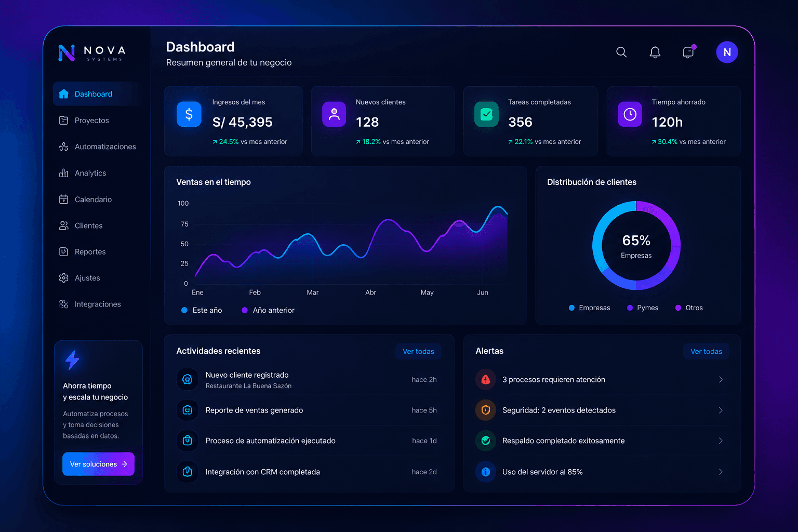Click the lightning bolt promo icon
This screenshot has height=532, width=798.
(x=72, y=360)
